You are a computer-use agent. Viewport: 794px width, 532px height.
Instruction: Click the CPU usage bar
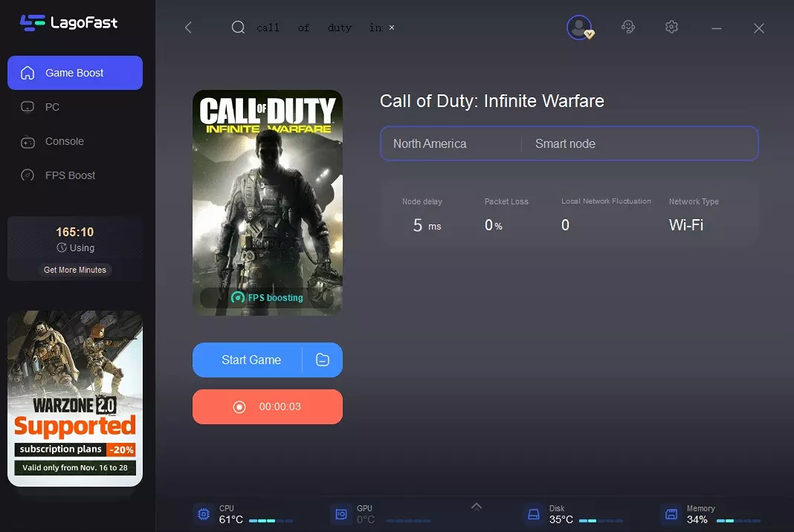271,521
